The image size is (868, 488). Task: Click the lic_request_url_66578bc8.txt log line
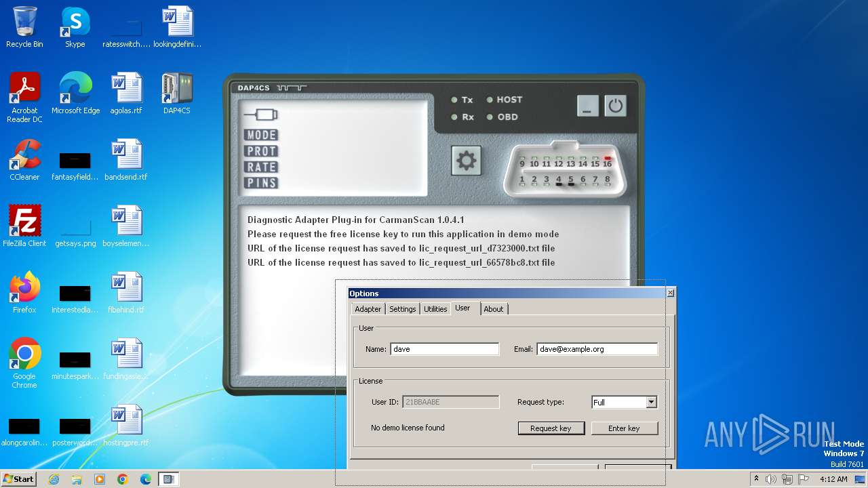pyautogui.click(x=401, y=262)
